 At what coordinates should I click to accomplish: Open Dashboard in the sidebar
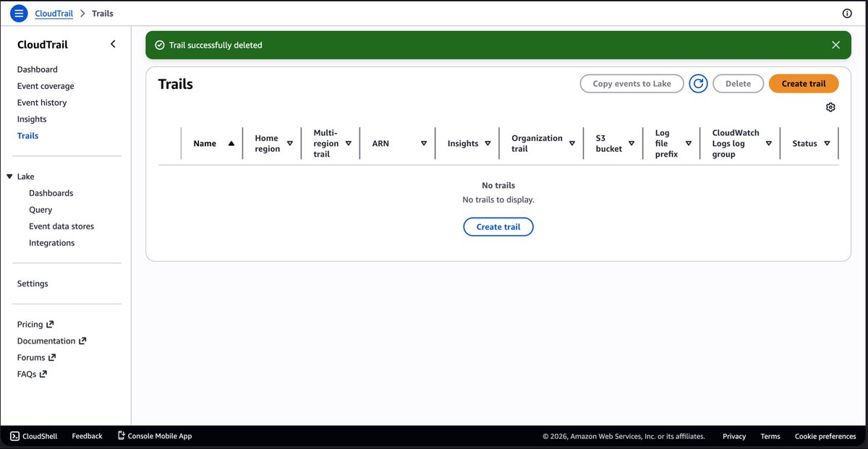click(38, 69)
